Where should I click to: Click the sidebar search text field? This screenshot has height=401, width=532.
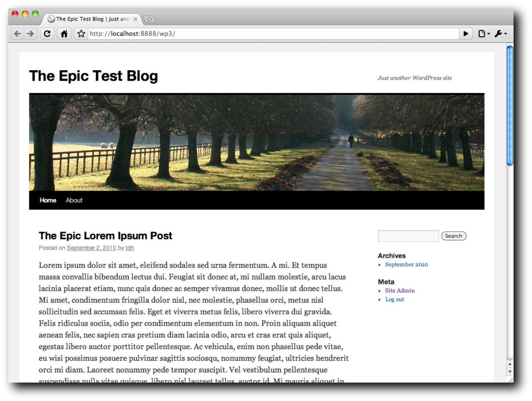click(x=408, y=236)
